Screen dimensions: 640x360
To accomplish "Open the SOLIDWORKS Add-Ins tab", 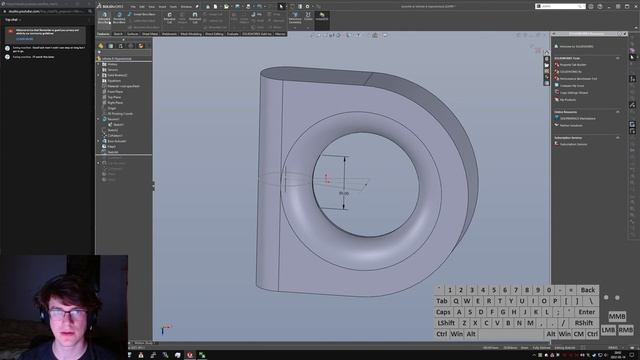I will (257, 34).
